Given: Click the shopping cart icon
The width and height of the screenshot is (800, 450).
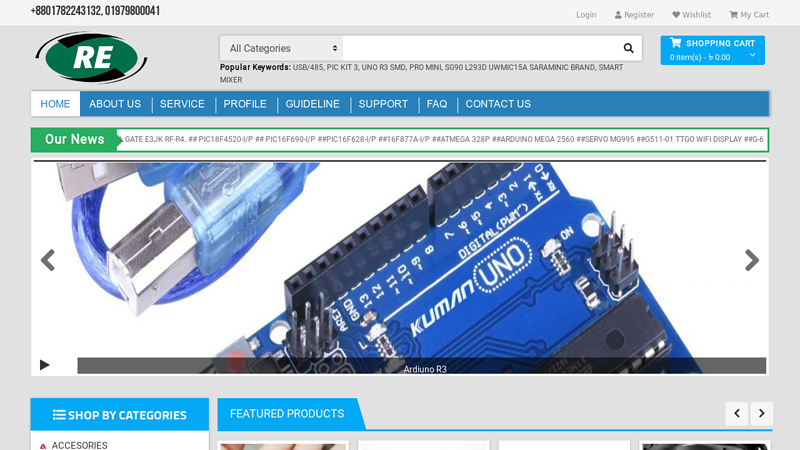Looking at the screenshot, I should 676,43.
